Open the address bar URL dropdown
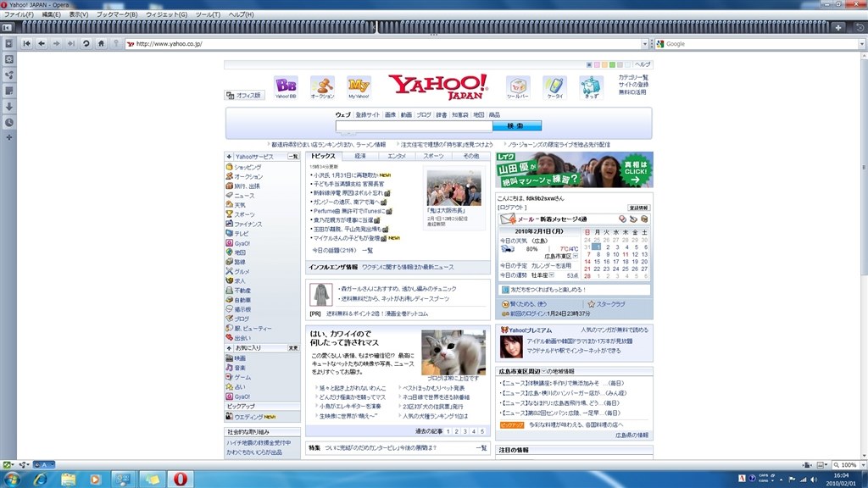868x488 pixels. [x=644, y=44]
